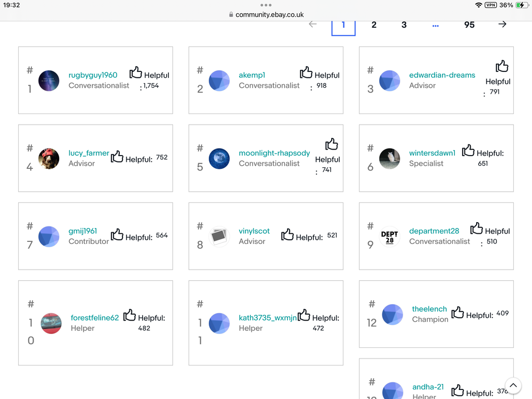Click thumbs-up icon on theelench's card

457,313
